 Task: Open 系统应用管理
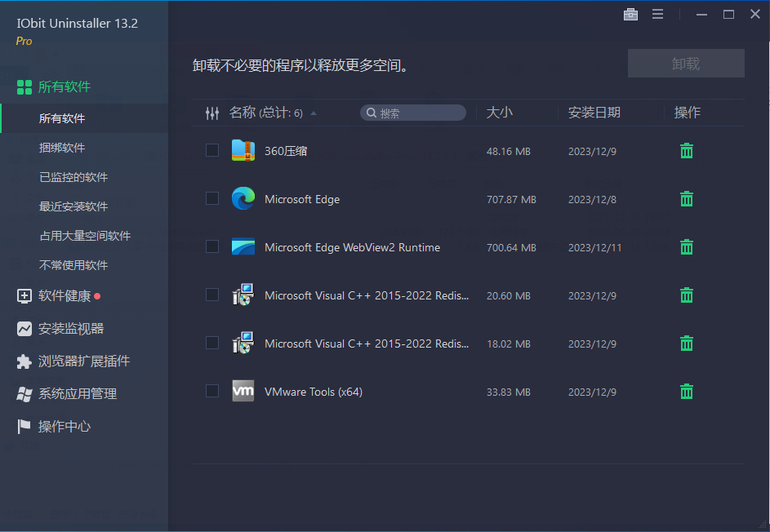coord(78,393)
